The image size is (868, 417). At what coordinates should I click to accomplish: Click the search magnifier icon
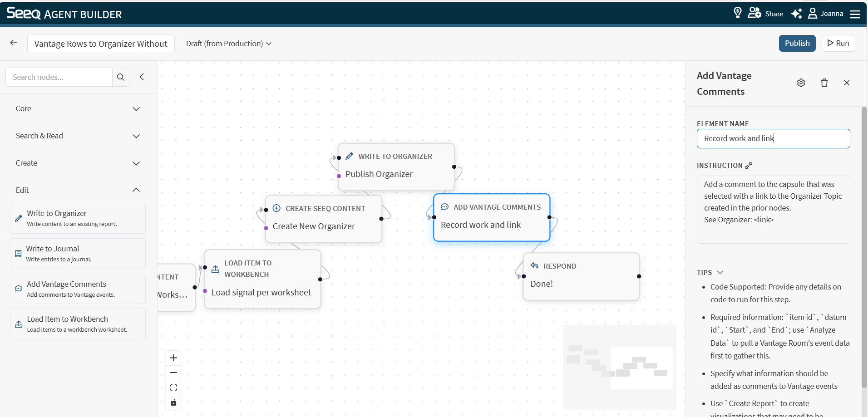click(121, 77)
